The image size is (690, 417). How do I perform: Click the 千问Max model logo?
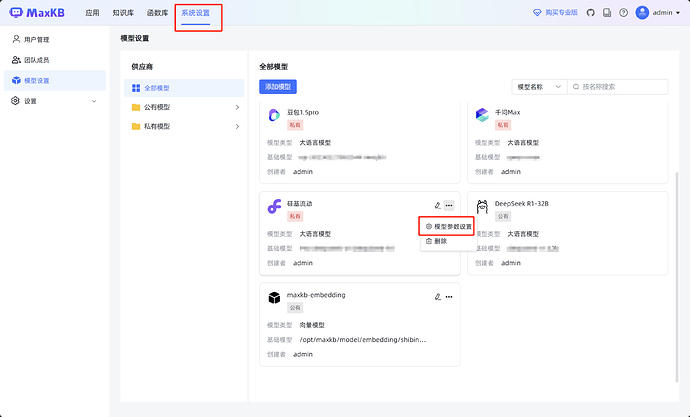click(x=482, y=115)
